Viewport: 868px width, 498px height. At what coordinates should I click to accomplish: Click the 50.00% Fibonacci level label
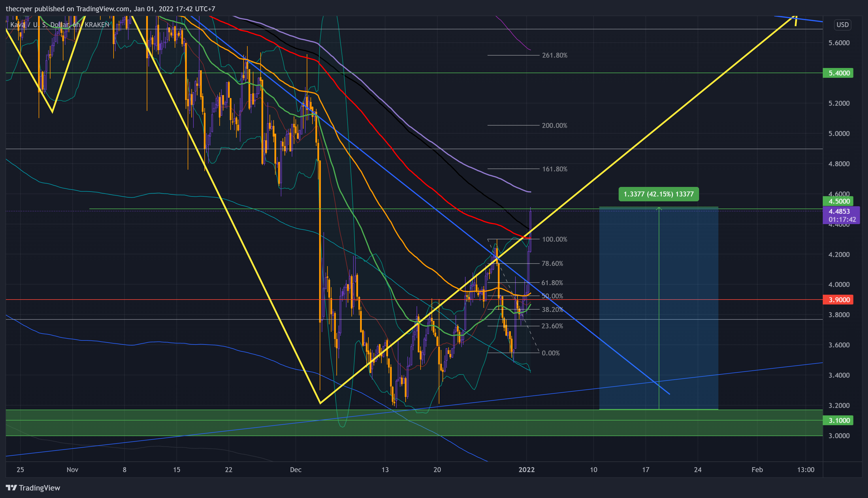[x=552, y=296]
